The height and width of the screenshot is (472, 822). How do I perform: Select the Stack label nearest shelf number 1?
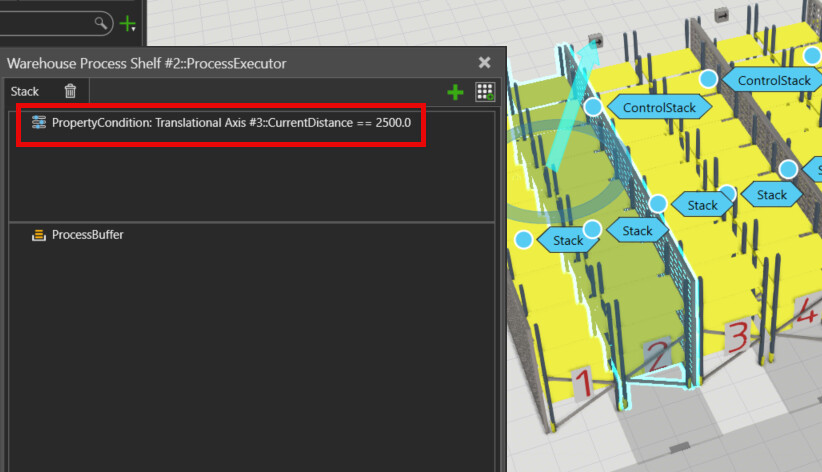[568, 241]
